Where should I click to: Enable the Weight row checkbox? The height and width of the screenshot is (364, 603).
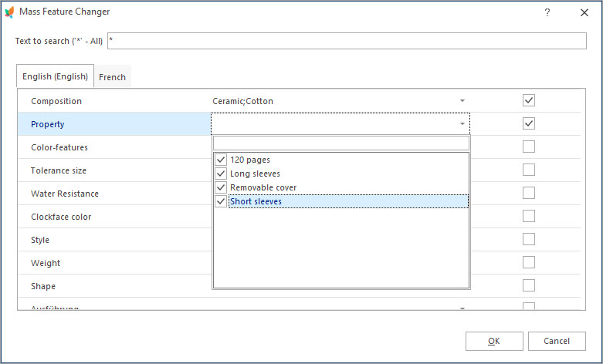[x=529, y=262]
